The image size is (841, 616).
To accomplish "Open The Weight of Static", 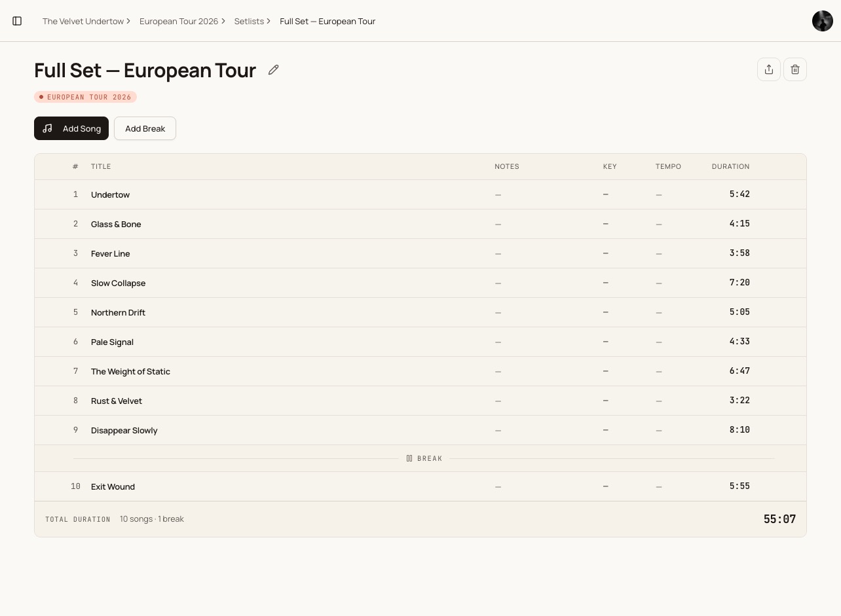I will pyautogui.click(x=130, y=371).
